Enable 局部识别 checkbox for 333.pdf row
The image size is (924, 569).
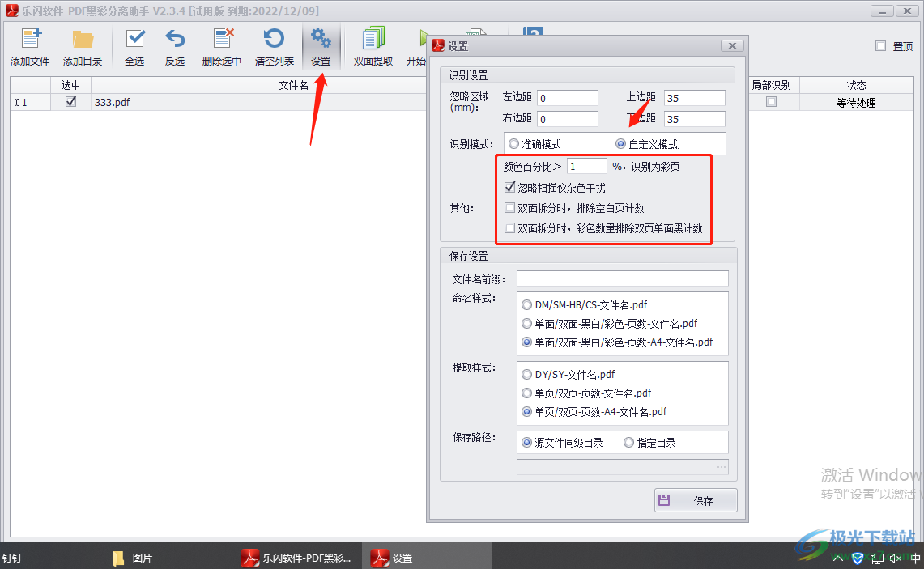771,102
